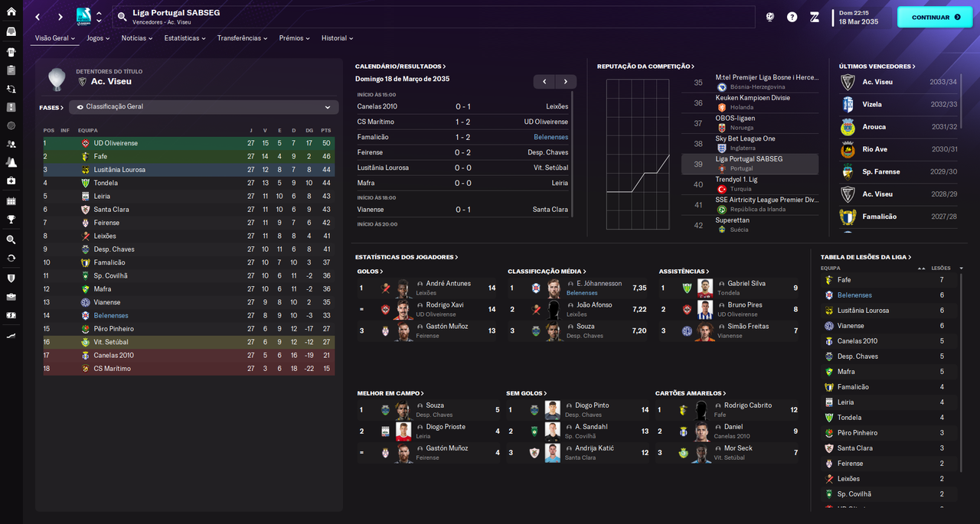Open the ball icon in sidebar
The height and width of the screenshot is (524, 980).
coord(11,125)
